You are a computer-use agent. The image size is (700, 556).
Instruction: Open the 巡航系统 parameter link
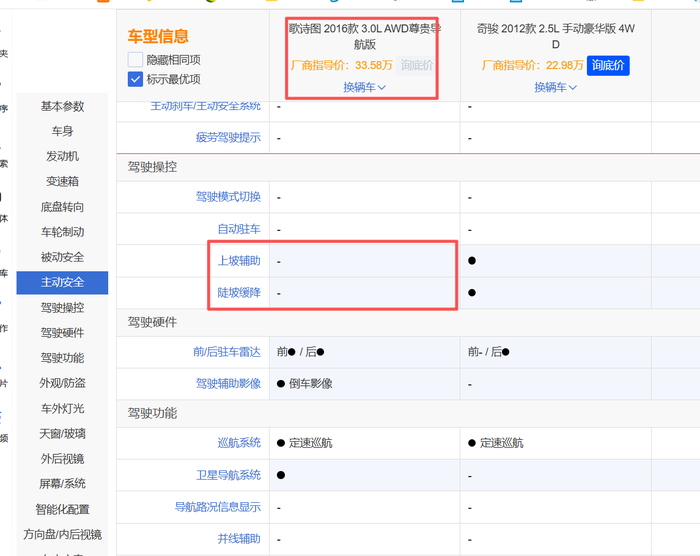(239, 442)
